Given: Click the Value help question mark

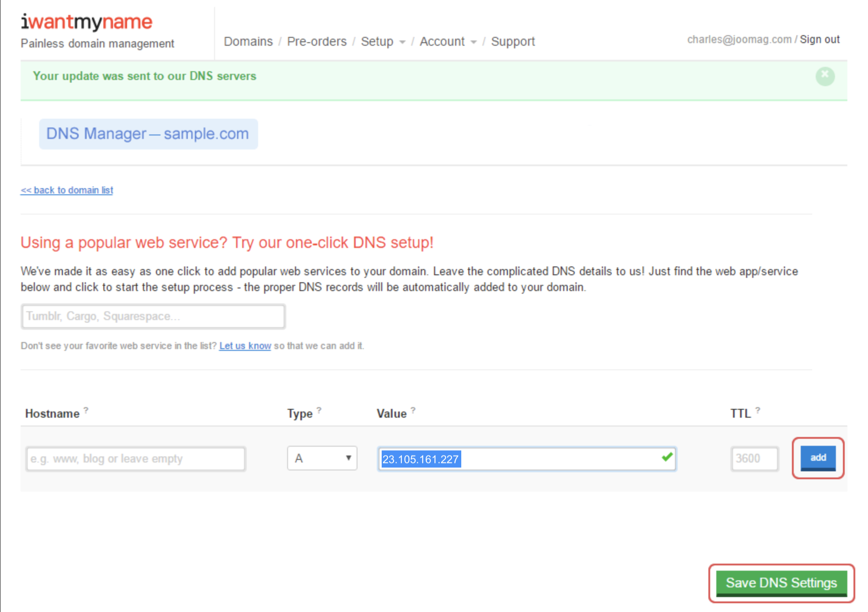Looking at the screenshot, I should pos(413,410).
